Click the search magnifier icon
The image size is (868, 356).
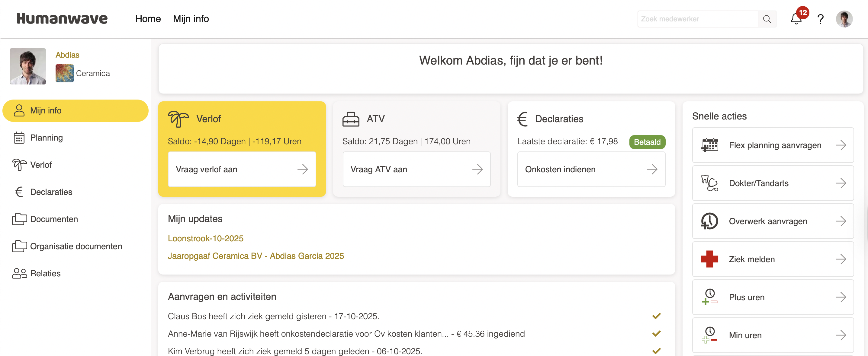(x=767, y=19)
